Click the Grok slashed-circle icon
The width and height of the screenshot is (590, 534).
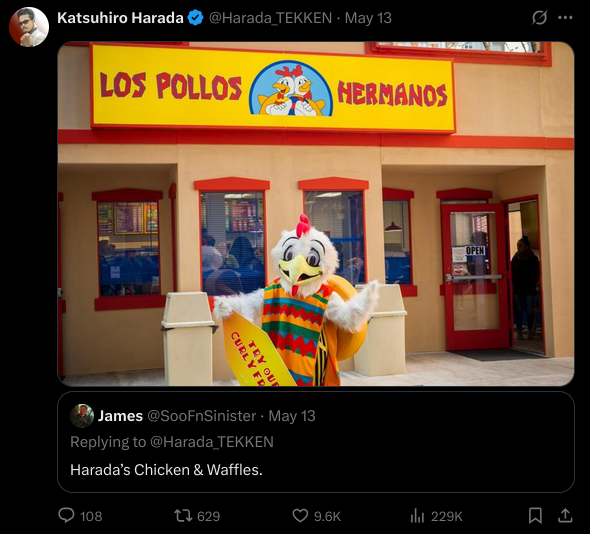click(539, 18)
